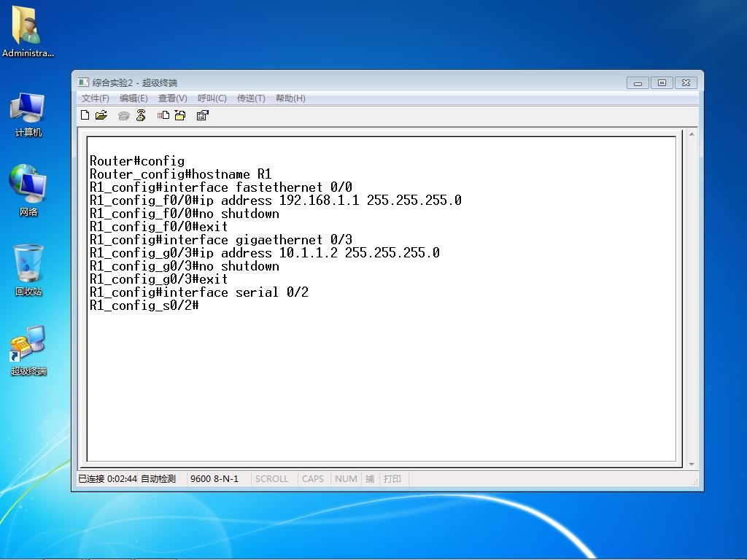Screen dimensions: 747x560
Task: Click the HyperTerminal title bar app icon
Action: point(83,82)
